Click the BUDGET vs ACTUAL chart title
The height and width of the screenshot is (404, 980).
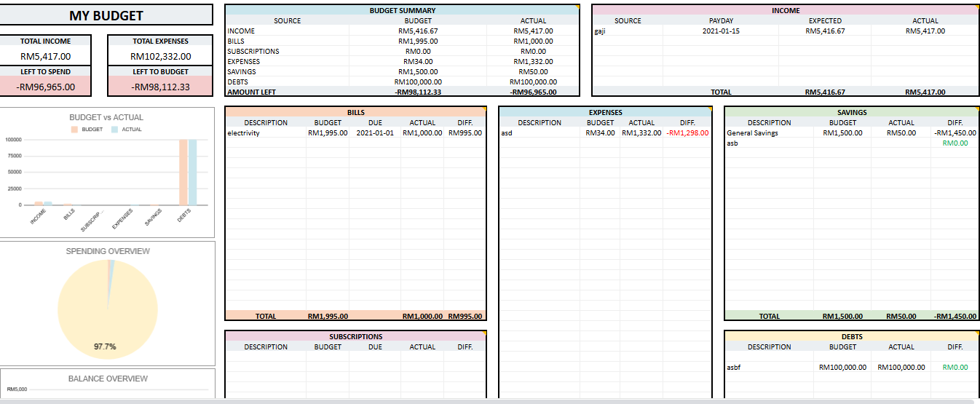[106, 117]
